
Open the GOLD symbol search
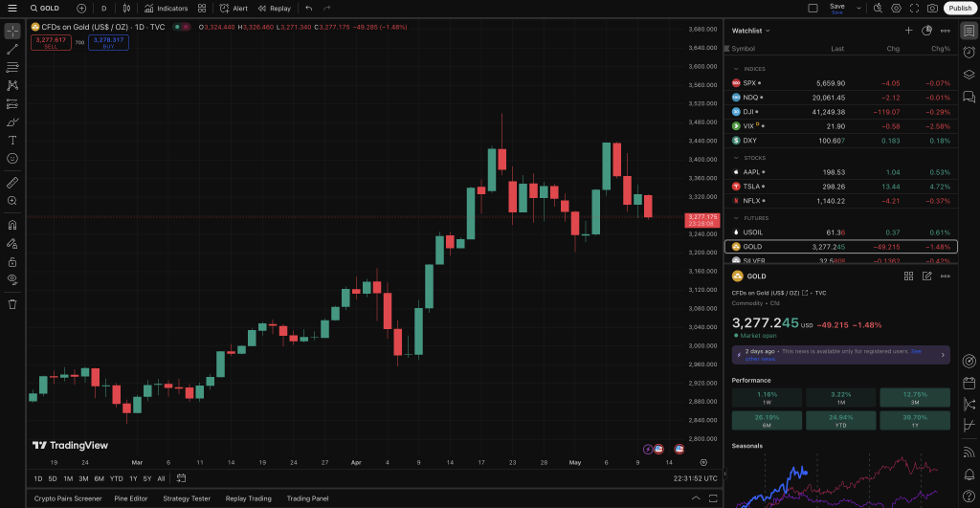tap(45, 8)
